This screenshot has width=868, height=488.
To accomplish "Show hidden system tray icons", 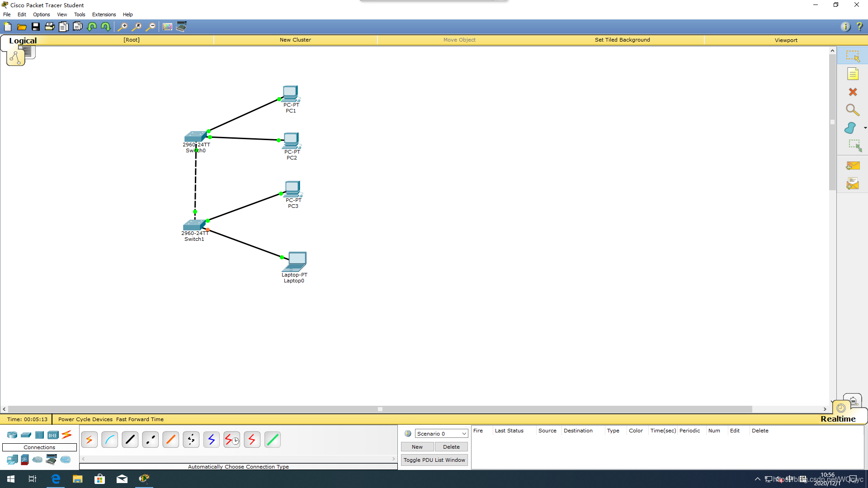I will 758,479.
